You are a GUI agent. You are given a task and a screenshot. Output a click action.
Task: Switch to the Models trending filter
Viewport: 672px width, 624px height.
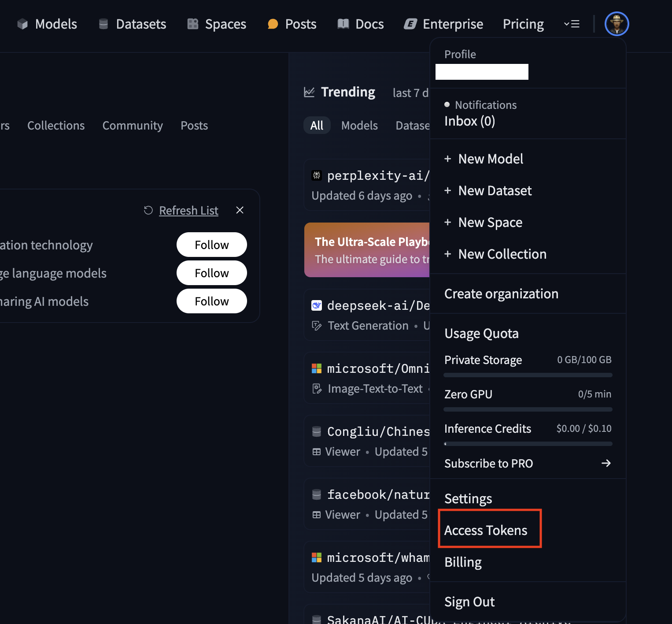click(x=359, y=126)
